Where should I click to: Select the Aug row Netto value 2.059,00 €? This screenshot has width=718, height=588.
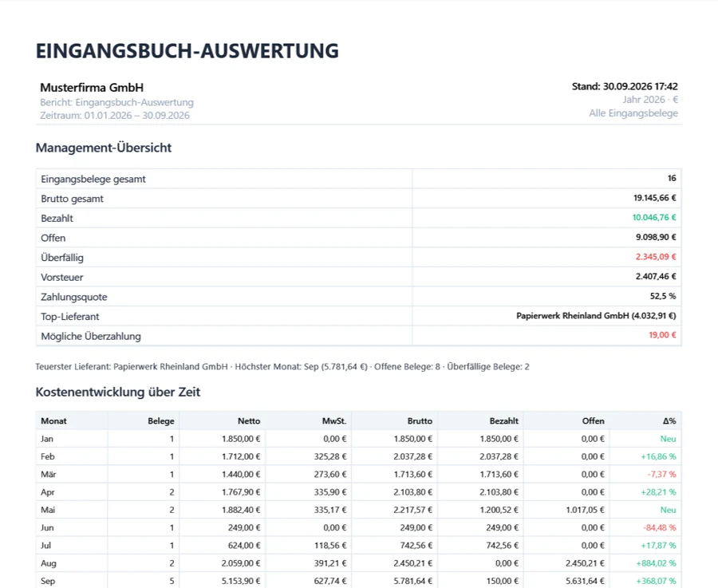coord(241,564)
